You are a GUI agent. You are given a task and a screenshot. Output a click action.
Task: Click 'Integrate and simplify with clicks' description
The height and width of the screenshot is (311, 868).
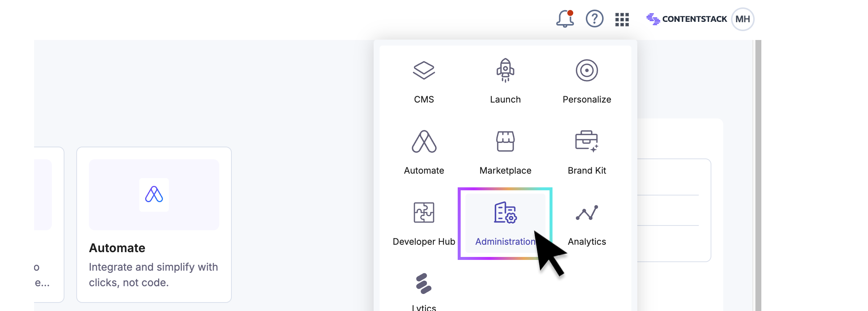click(x=153, y=275)
